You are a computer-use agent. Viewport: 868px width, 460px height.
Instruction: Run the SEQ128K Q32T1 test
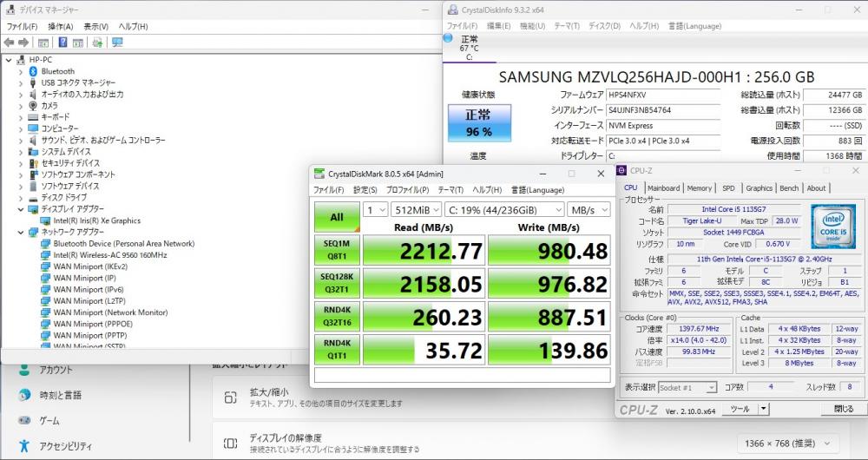click(337, 284)
